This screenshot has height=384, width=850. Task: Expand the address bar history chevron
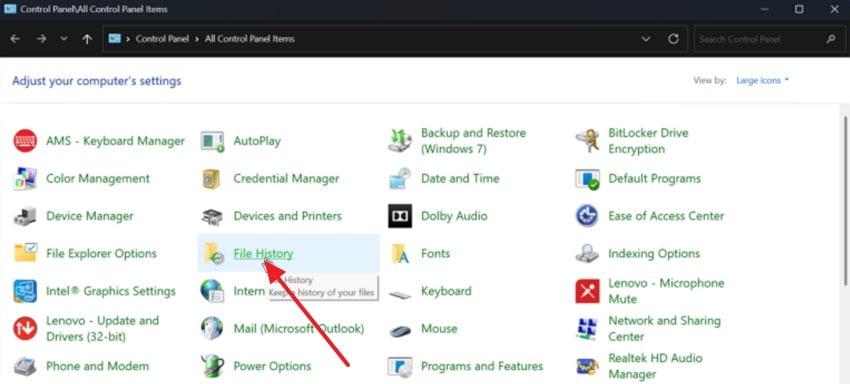(x=646, y=39)
